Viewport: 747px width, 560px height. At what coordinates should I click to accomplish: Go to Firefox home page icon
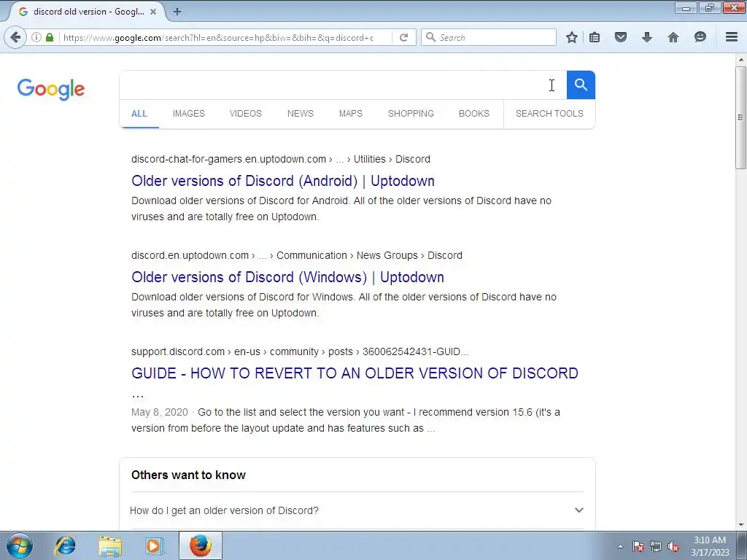point(673,37)
